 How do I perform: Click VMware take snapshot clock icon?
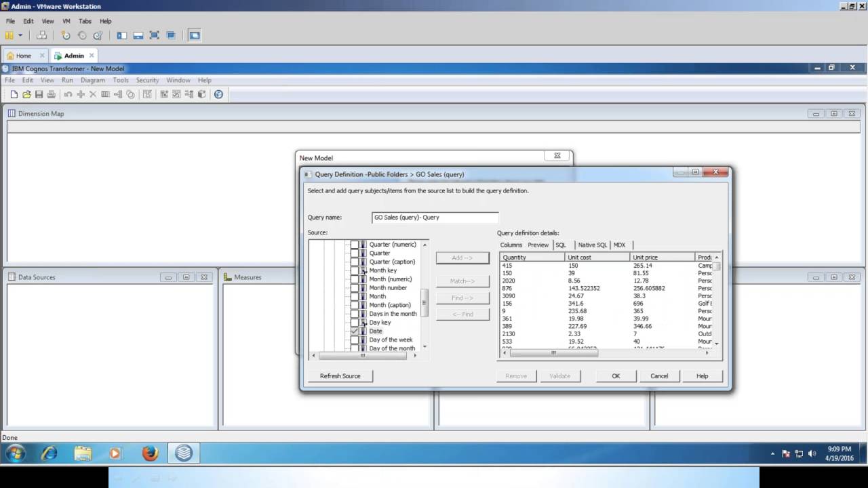(x=66, y=35)
